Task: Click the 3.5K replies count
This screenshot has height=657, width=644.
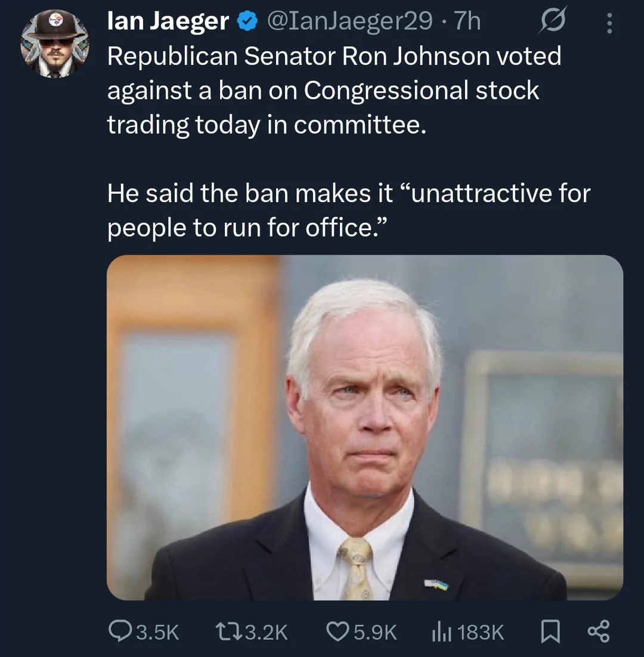Action: point(157,632)
